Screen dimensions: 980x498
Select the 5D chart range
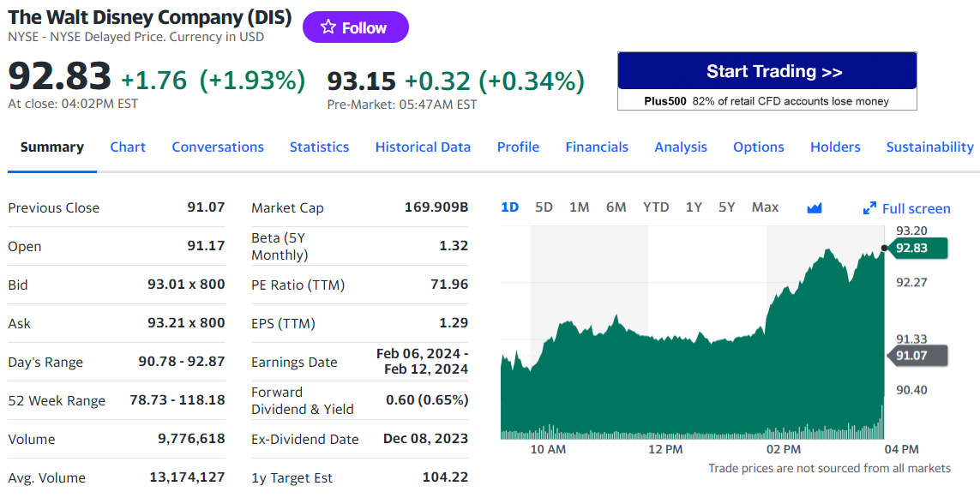click(544, 207)
